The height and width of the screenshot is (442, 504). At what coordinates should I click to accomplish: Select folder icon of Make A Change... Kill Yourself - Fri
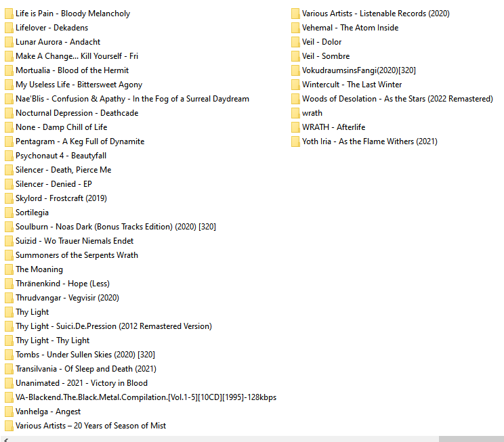9,56
